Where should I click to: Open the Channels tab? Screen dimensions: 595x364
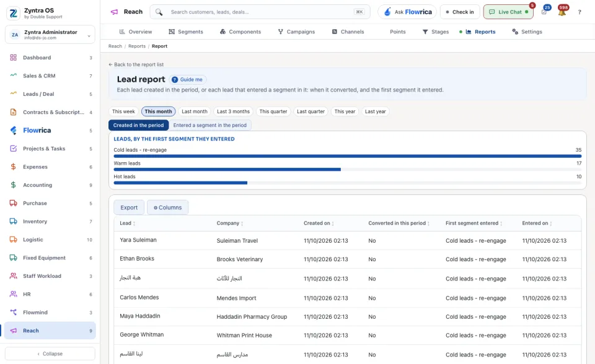tap(348, 32)
